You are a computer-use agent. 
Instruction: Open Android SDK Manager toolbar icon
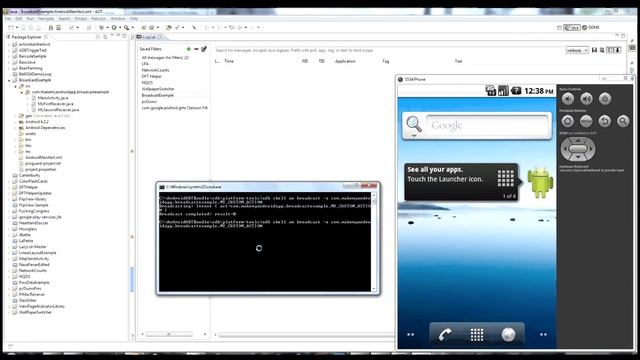51,28
